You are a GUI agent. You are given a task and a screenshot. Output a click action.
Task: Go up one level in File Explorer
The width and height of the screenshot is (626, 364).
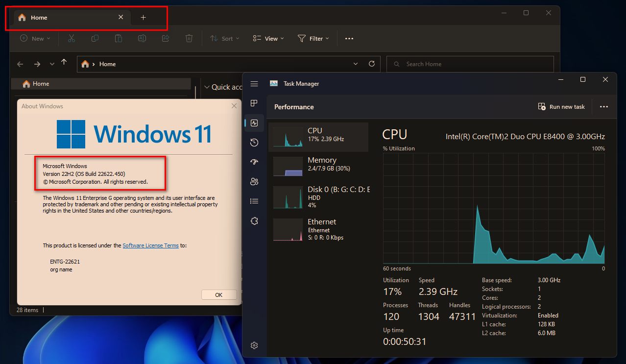point(64,62)
